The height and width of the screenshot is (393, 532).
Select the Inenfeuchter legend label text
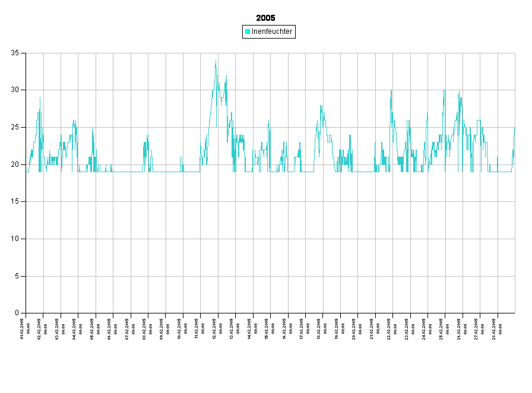(x=272, y=31)
